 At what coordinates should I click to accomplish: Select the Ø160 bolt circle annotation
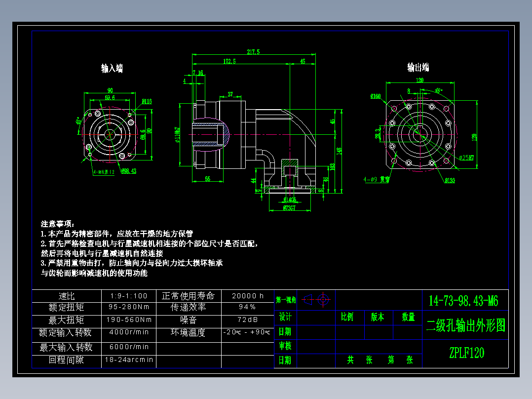(376, 96)
